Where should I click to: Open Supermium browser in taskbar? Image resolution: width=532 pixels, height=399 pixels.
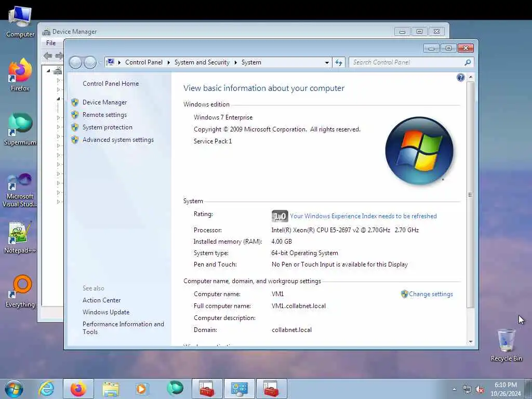point(175,389)
